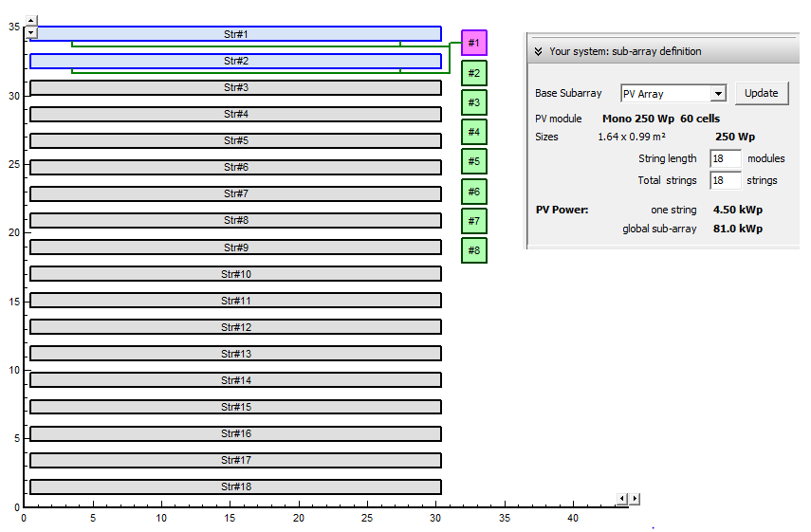Select string bar Str#7

[x=236, y=193]
